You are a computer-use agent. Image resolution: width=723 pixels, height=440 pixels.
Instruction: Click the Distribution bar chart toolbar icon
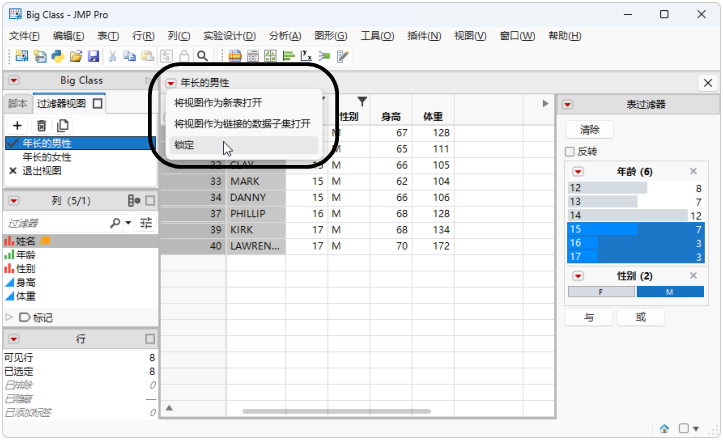(x=289, y=56)
